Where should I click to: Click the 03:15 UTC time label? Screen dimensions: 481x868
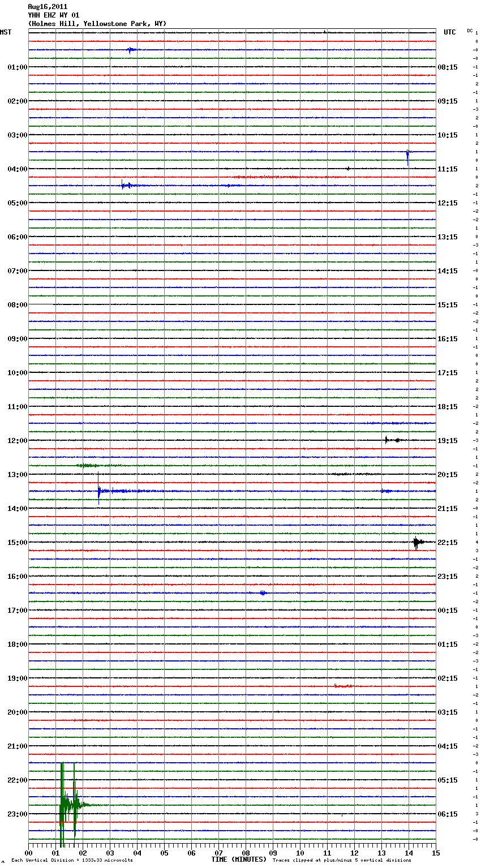pyautogui.click(x=448, y=712)
